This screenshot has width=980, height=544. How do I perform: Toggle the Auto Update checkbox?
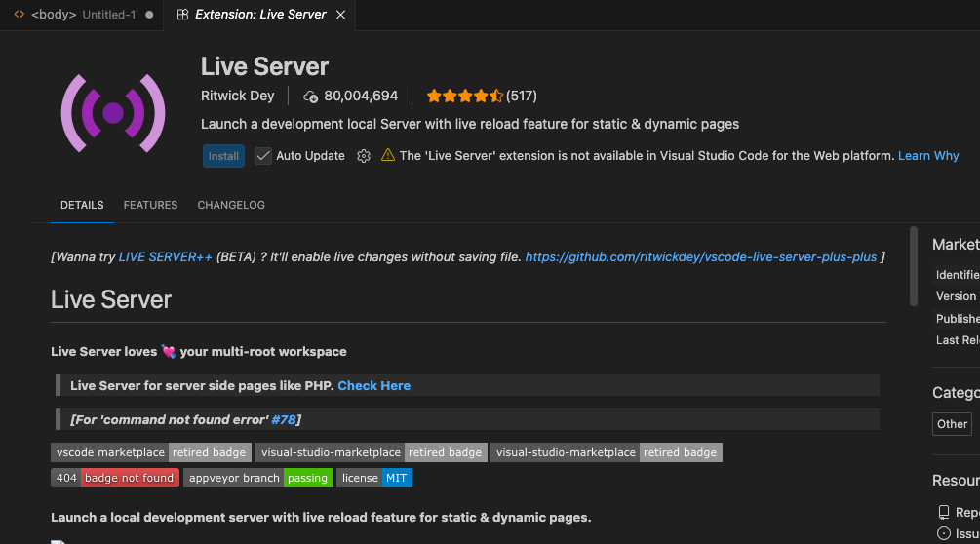coord(263,156)
